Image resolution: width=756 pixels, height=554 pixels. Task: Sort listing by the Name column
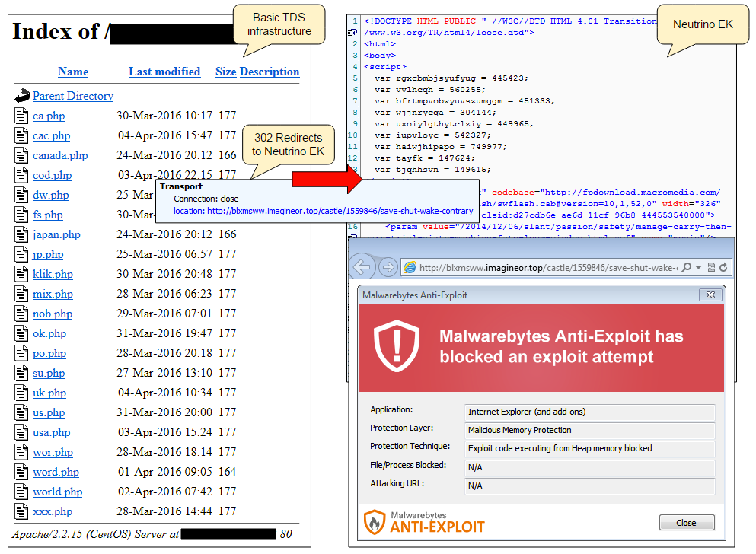tap(73, 72)
